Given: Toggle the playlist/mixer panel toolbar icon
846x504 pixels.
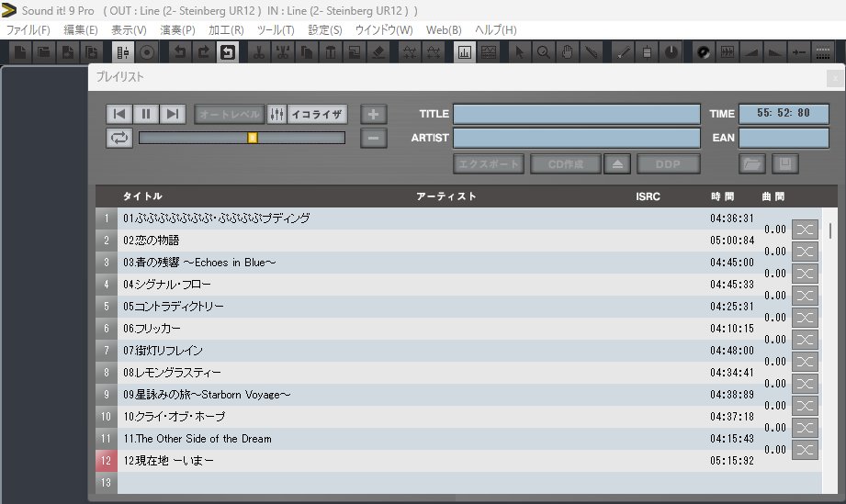Looking at the screenshot, I should 123,52.
